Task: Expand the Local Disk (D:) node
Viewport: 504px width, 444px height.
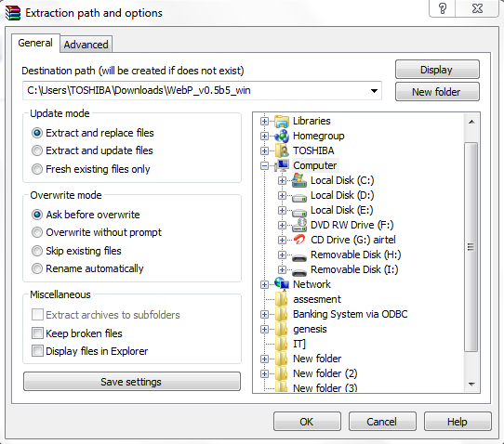Action: click(x=282, y=195)
